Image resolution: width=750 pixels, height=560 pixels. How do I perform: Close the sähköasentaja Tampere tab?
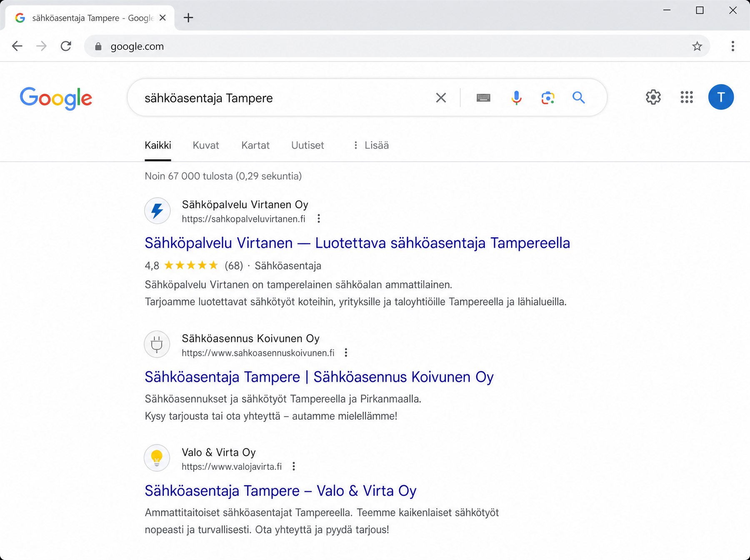click(x=163, y=17)
